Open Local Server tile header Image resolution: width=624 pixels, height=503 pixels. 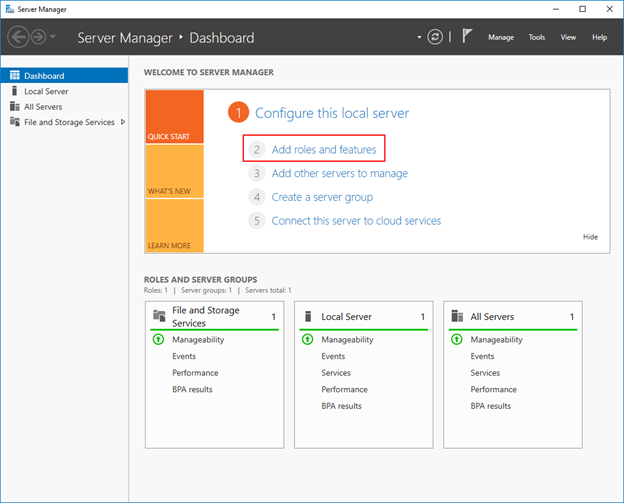point(363,316)
